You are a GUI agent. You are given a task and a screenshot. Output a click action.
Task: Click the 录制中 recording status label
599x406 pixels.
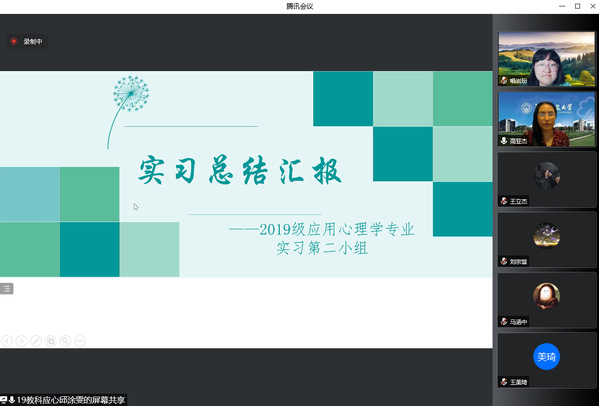(x=33, y=41)
